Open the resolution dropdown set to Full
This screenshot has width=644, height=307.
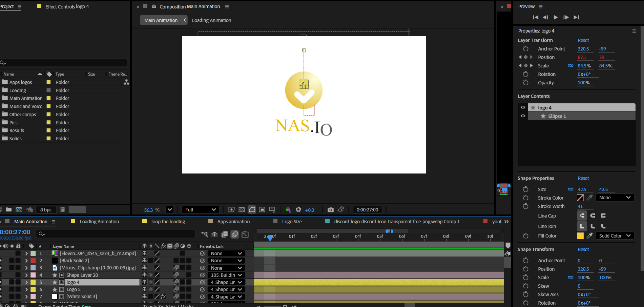[200, 210]
